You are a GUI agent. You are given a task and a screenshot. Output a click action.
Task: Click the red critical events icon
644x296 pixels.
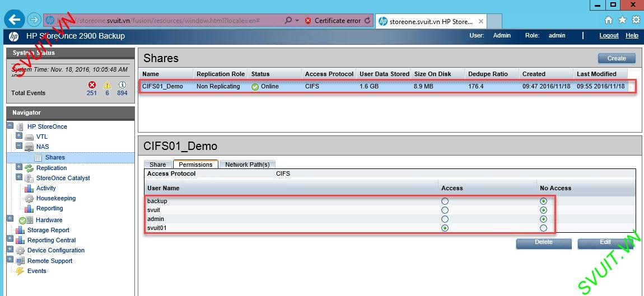[92, 84]
